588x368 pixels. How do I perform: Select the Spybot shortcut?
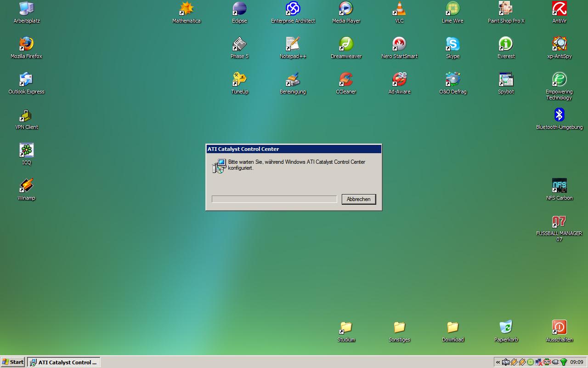point(506,79)
